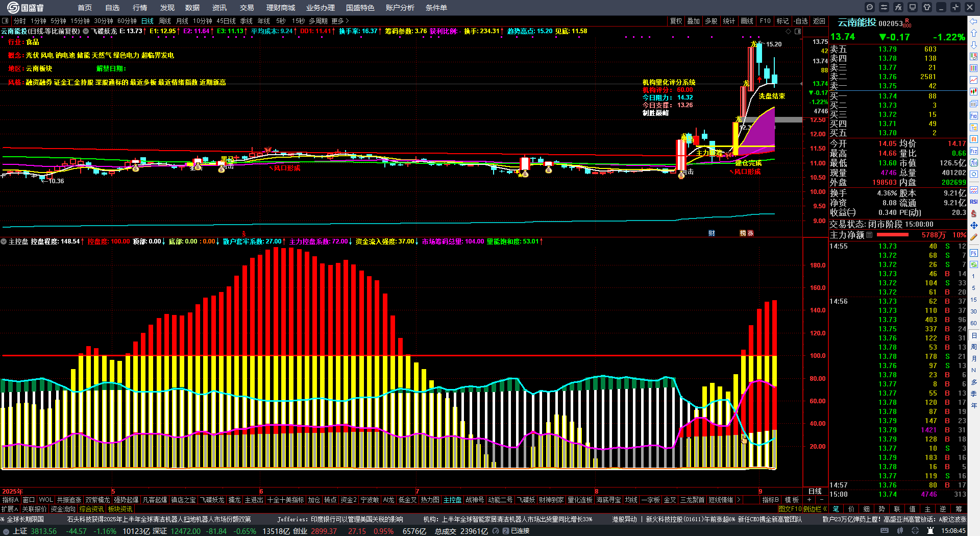Open the chat message icon in title bar

coord(870,7)
